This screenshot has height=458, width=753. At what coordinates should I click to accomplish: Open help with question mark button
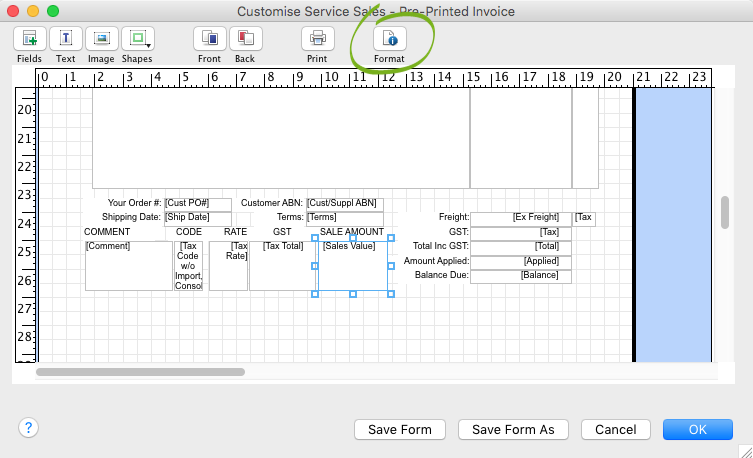(x=28, y=427)
